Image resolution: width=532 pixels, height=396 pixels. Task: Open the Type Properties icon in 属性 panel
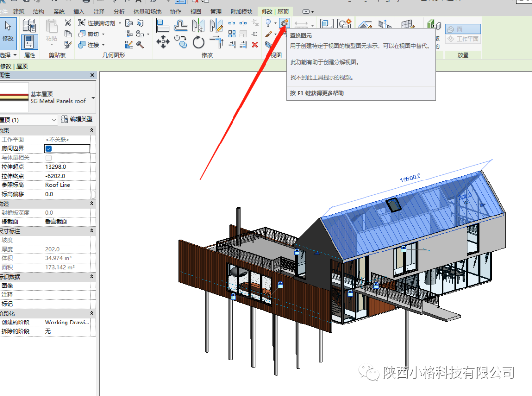click(x=29, y=26)
